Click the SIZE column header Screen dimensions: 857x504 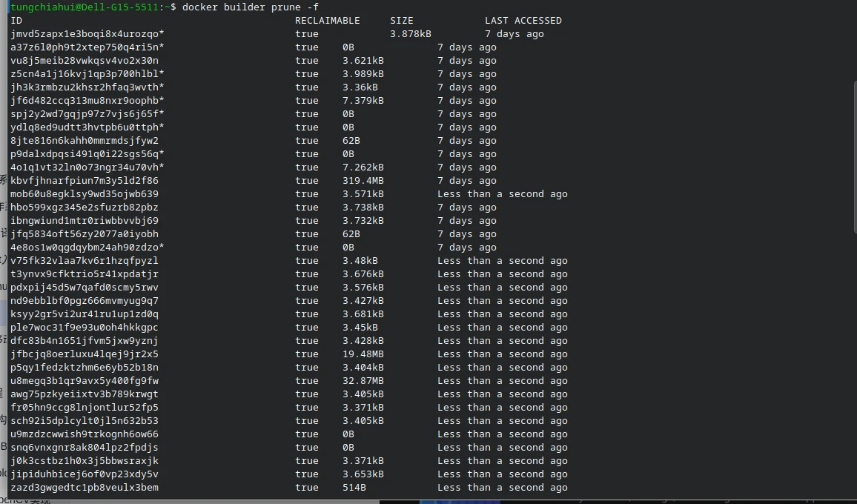pyautogui.click(x=402, y=20)
